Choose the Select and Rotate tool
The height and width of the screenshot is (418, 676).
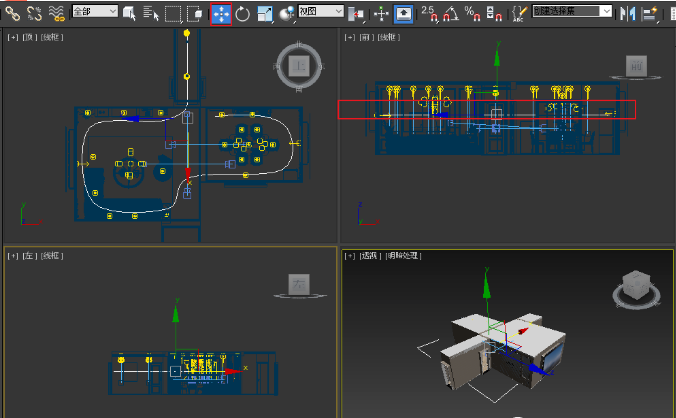pos(243,13)
